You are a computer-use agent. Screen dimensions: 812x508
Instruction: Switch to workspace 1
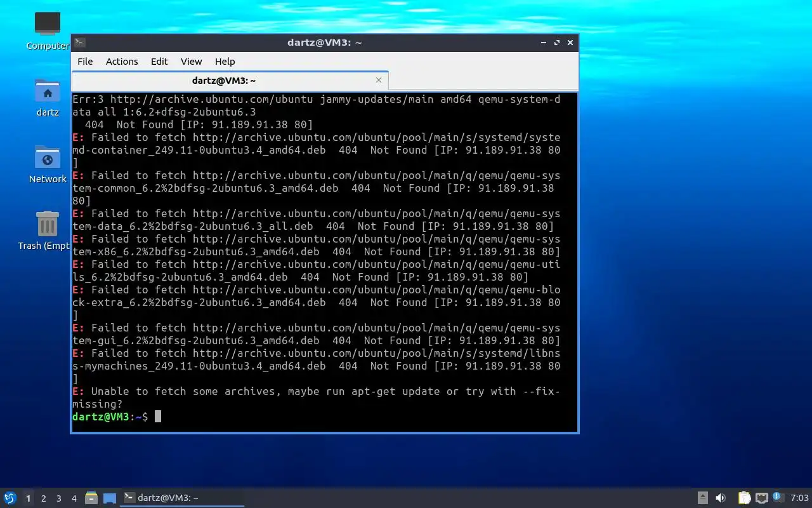[x=28, y=498]
